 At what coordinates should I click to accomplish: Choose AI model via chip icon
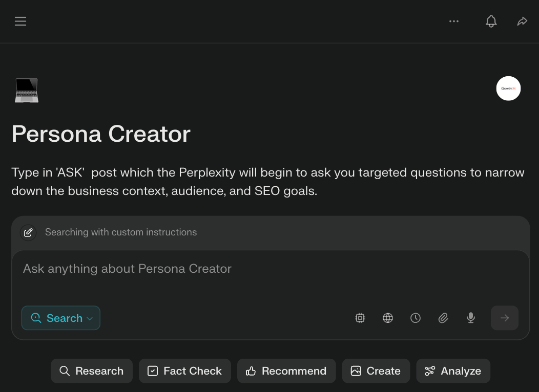tap(360, 318)
